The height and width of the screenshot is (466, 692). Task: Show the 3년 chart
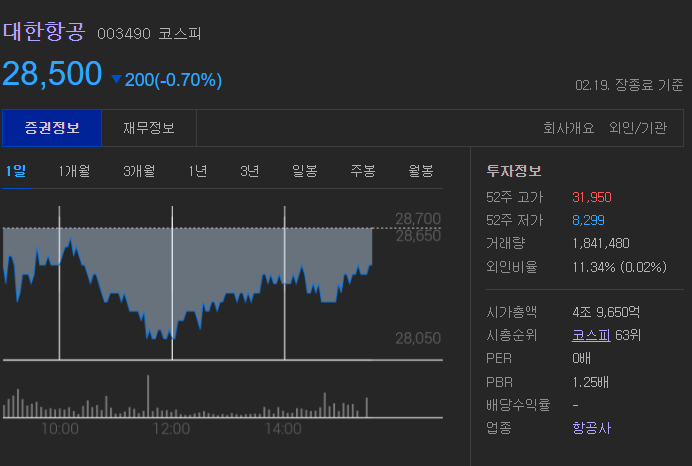pyautogui.click(x=249, y=171)
